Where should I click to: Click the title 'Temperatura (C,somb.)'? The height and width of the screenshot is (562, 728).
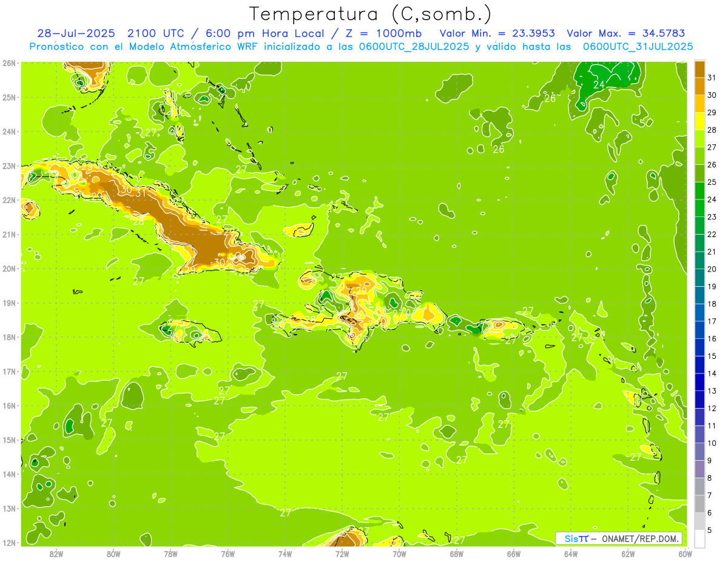pyautogui.click(x=371, y=14)
